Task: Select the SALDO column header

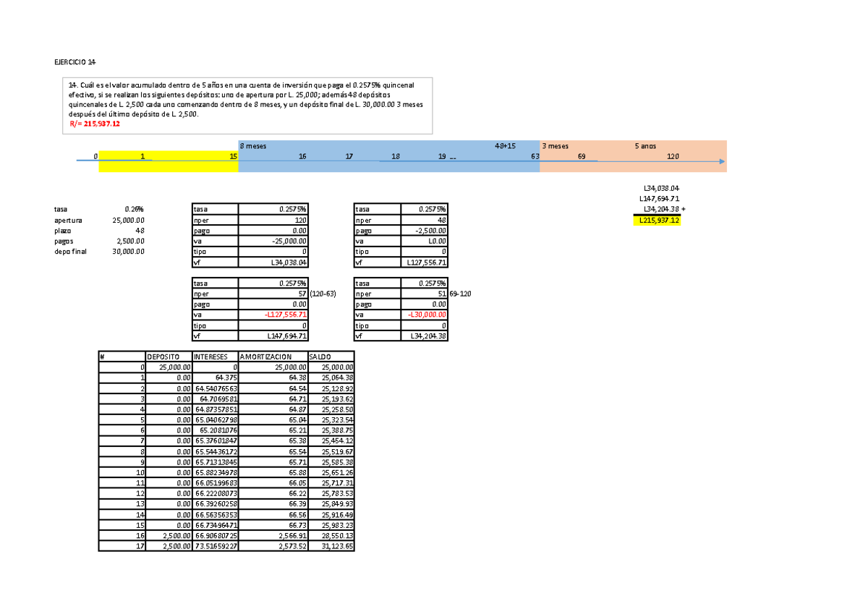Action: click(x=319, y=357)
